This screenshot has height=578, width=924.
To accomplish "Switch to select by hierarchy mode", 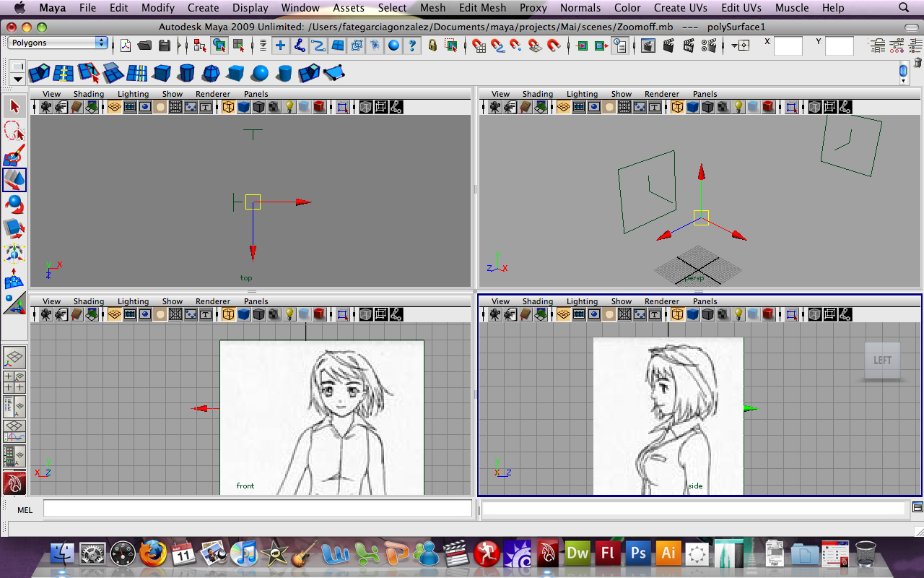I will [x=200, y=46].
